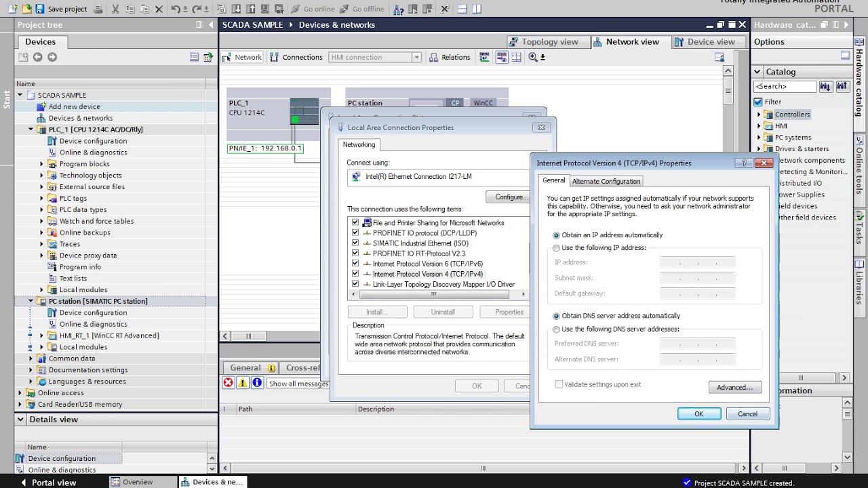This screenshot has width=868, height=488.
Task: Uncheck SIMATIC Industrial Ethernet (ISO)
Action: point(355,243)
